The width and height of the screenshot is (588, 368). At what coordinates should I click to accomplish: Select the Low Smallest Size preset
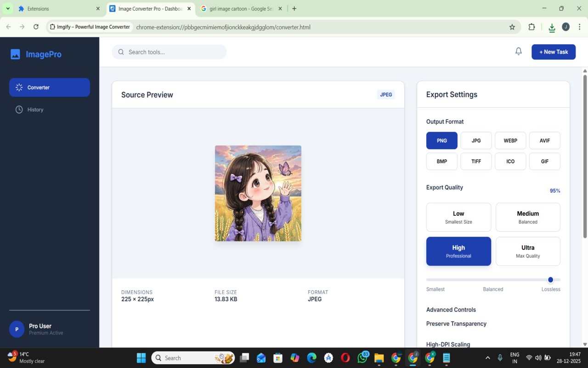click(x=458, y=217)
